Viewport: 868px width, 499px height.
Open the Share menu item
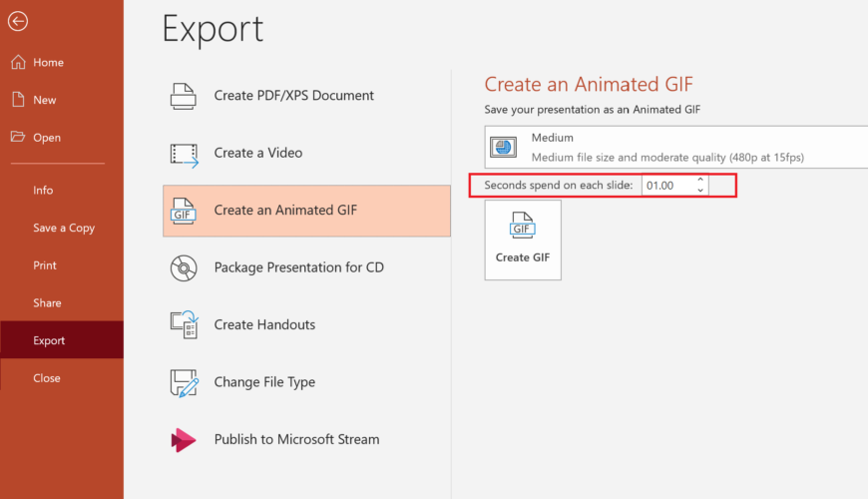click(x=47, y=303)
